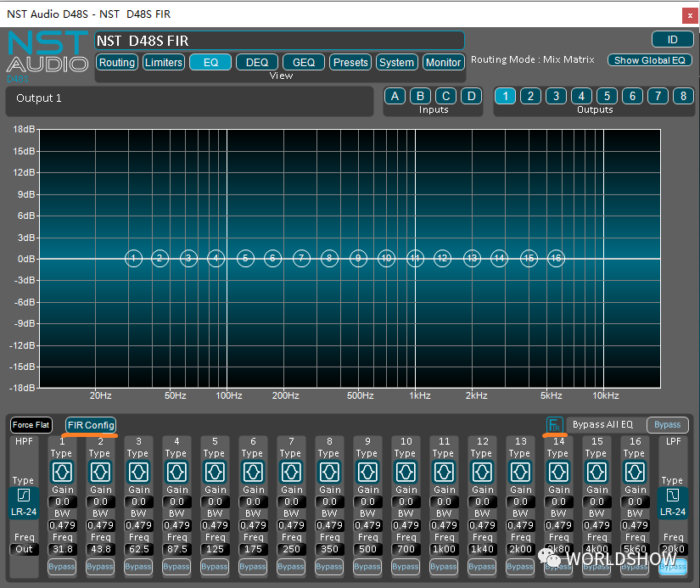The width and height of the screenshot is (700, 588).
Task: Open band 13 filter type icon
Action: (520, 472)
